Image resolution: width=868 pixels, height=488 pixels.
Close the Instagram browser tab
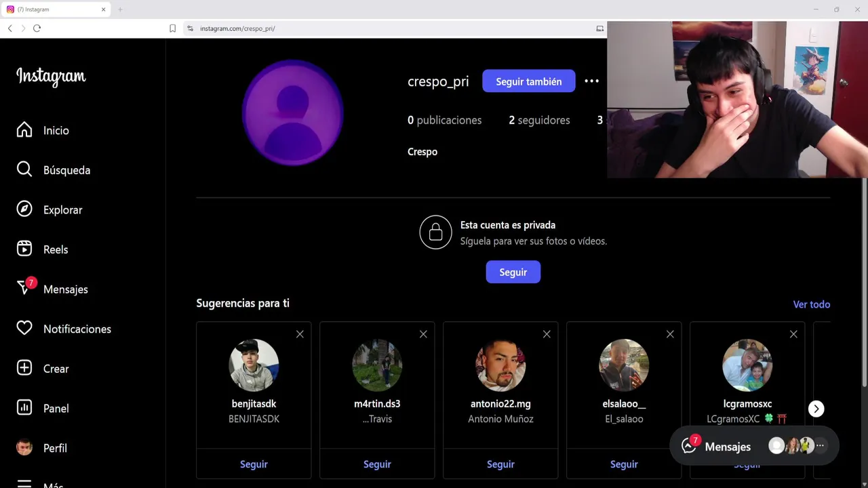coord(104,9)
